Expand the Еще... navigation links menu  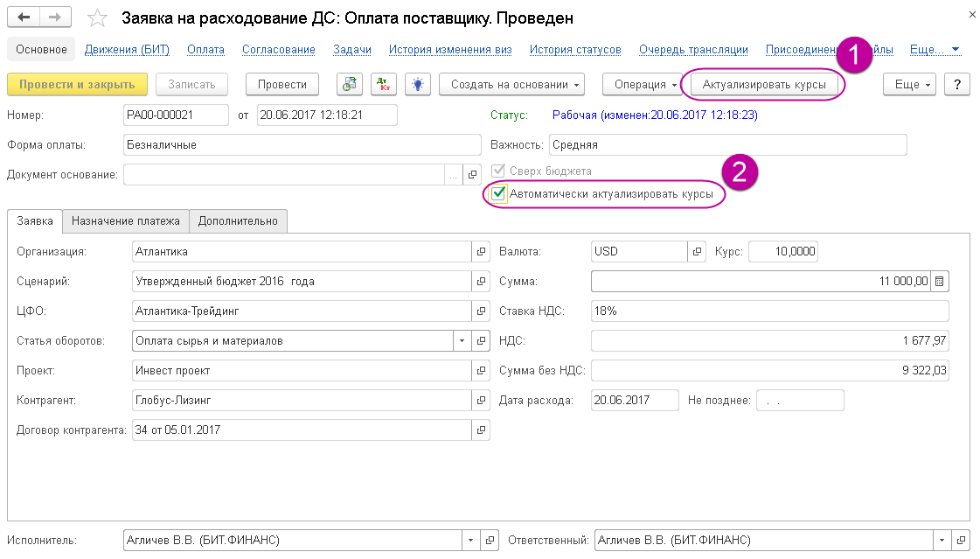[x=935, y=49]
